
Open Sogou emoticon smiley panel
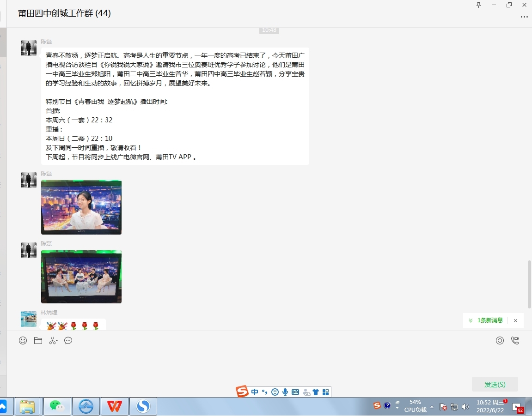(275, 392)
